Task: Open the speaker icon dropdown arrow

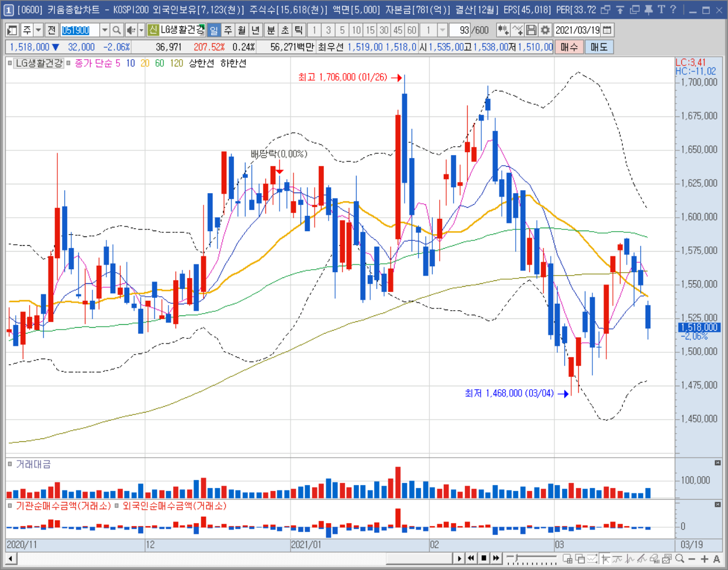Action: [141, 30]
